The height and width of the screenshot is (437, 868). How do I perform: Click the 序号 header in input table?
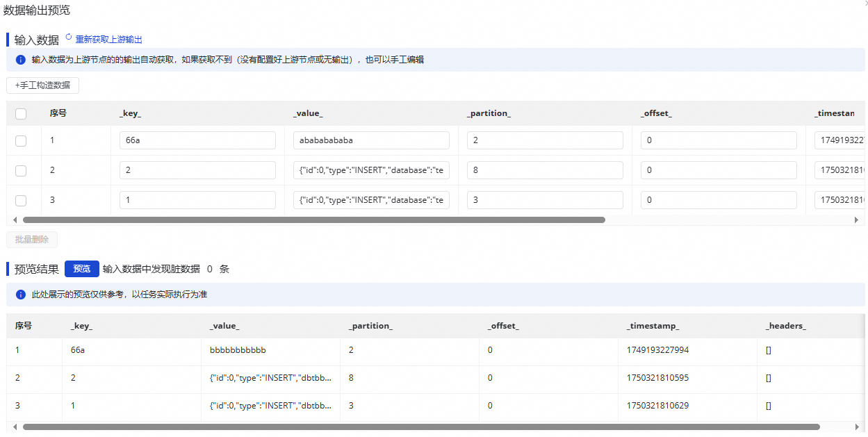tap(58, 113)
